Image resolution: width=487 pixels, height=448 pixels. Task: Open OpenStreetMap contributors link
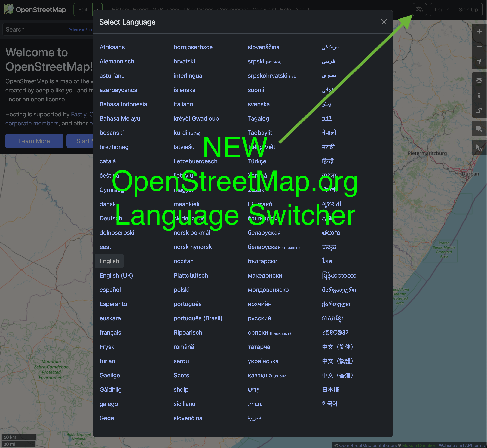[x=368, y=445]
